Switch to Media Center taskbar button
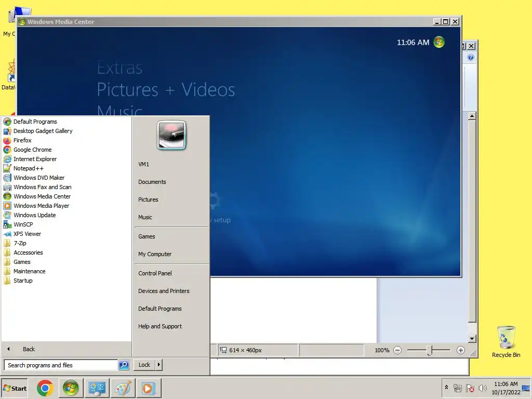 coord(71,388)
